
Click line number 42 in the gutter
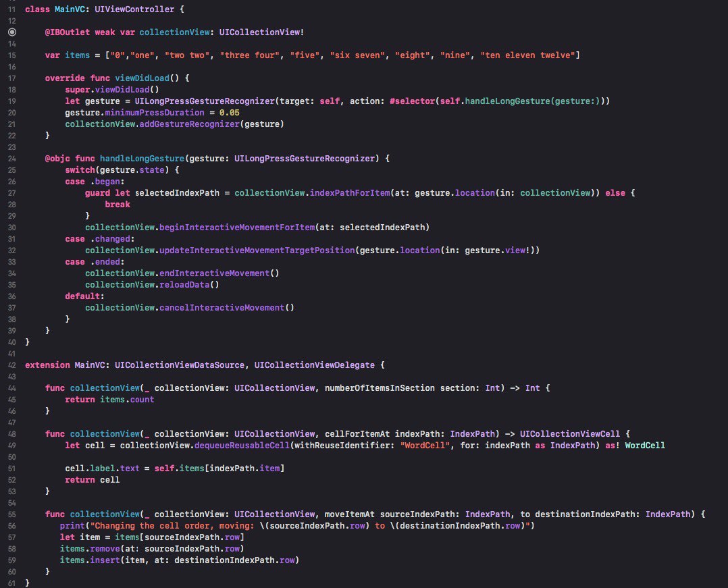coord(12,365)
